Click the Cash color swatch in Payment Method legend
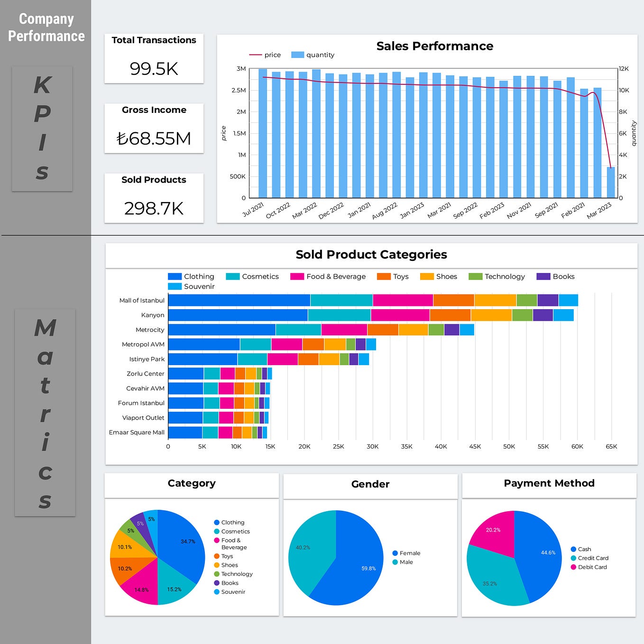Screen dimensions: 644x644 [574, 549]
